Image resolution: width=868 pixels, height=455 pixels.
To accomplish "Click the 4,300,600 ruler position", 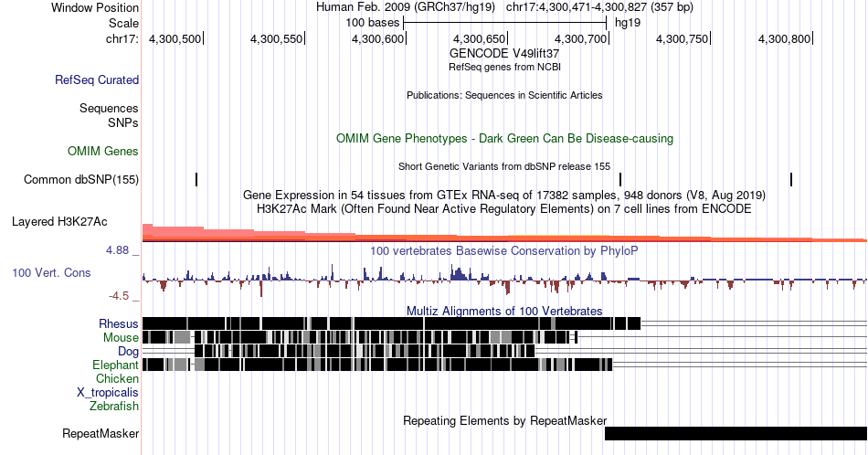I will (x=378, y=38).
